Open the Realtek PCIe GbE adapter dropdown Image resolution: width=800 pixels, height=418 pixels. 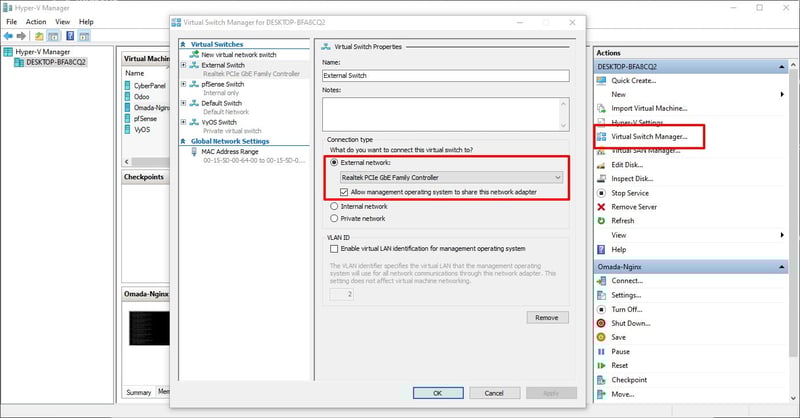[x=450, y=177]
